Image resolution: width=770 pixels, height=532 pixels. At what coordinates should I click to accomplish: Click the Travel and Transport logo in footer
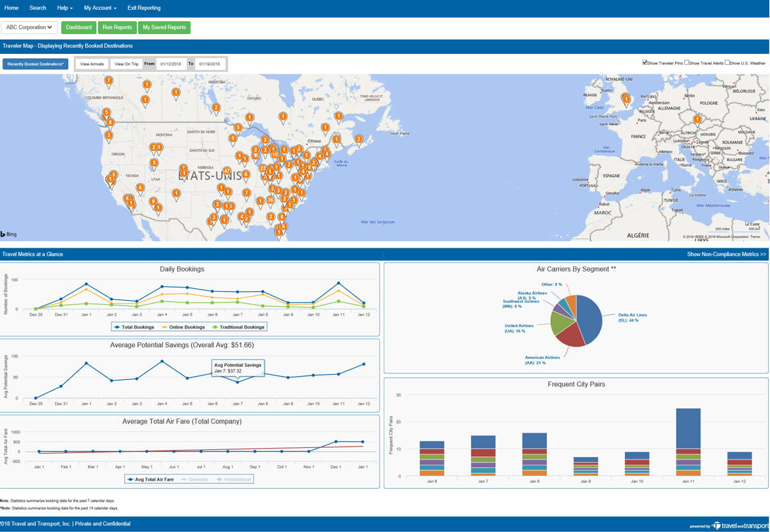(x=740, y=524)
